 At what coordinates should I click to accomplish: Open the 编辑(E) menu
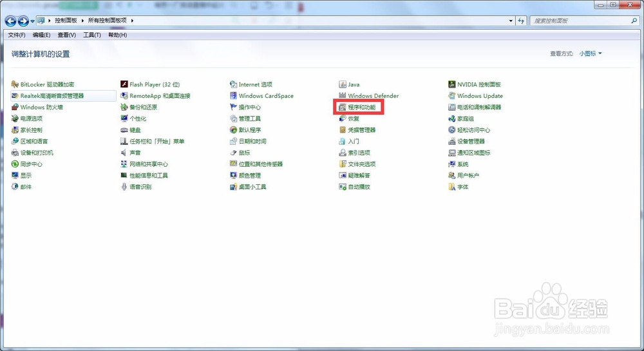point(41,35)
